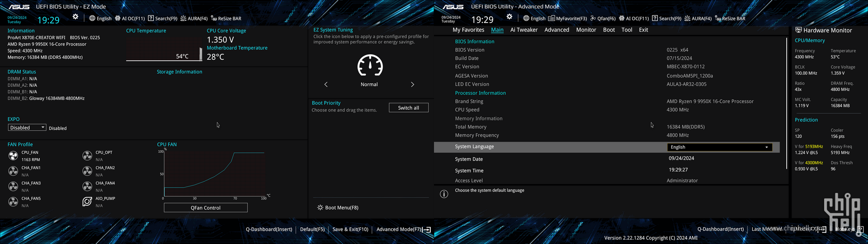Open Qfan(F6) in Advanced Mode

[x=603, y=19]
